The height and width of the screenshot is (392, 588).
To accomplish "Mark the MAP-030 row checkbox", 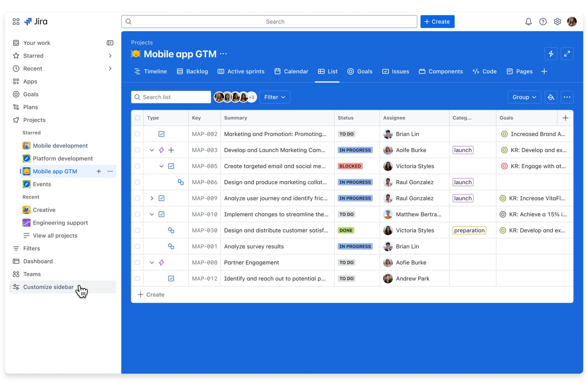I will click(x=137, y=230).
